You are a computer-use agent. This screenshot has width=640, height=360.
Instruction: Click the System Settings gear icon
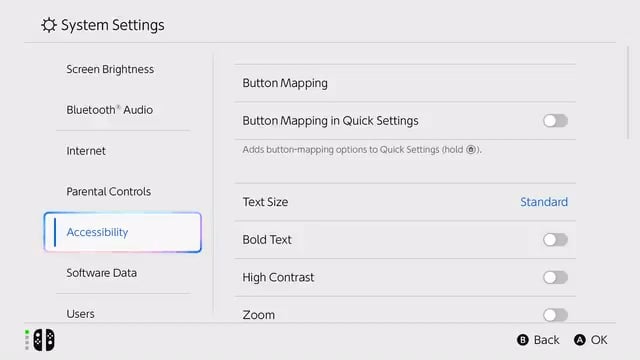49,25
